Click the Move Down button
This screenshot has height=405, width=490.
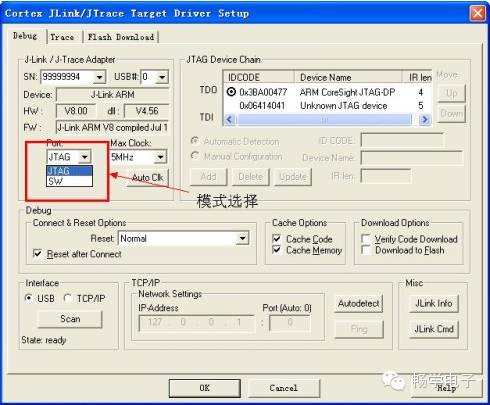pos(451,114)
